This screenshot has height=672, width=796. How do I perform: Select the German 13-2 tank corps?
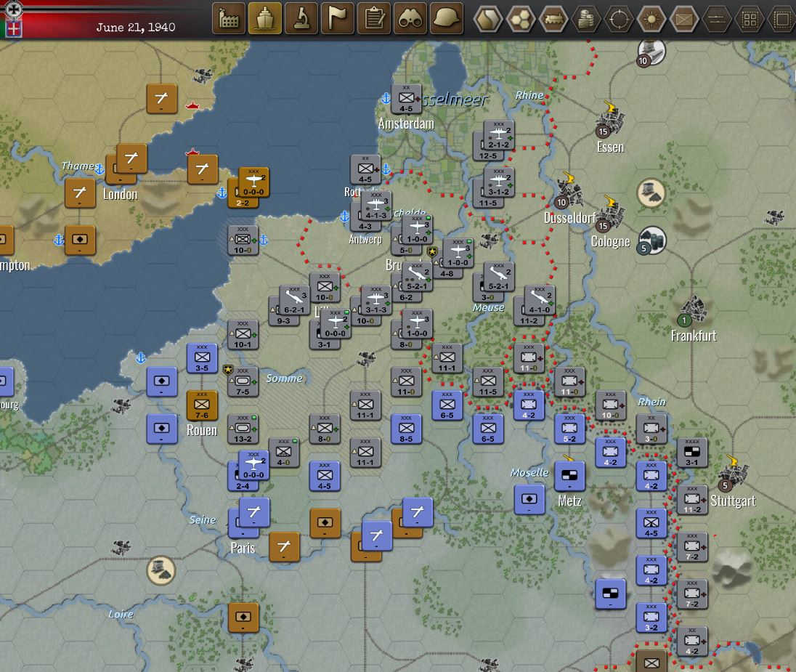point(243,429)
